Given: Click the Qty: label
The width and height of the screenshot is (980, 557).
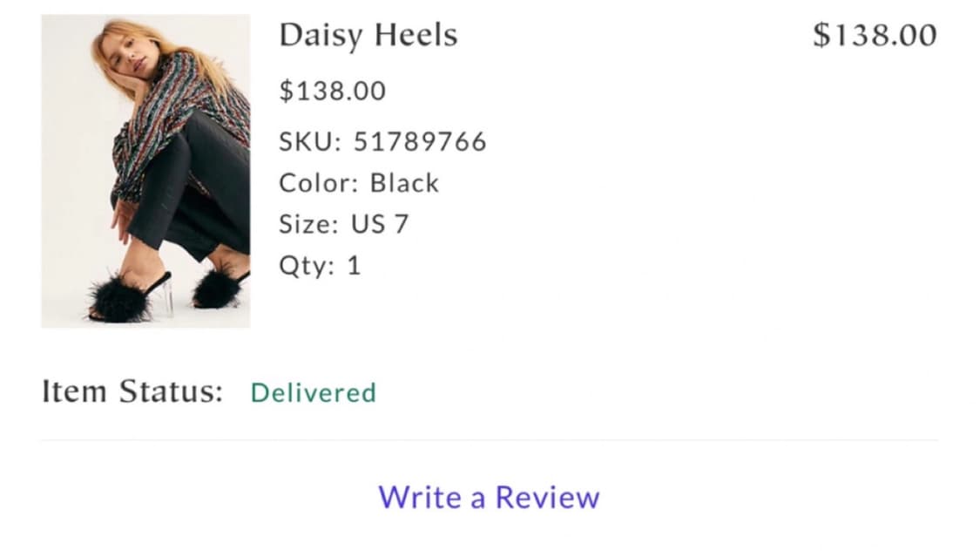Looking at the screenshot, I should pyautogui.click(x=306, y=265).
